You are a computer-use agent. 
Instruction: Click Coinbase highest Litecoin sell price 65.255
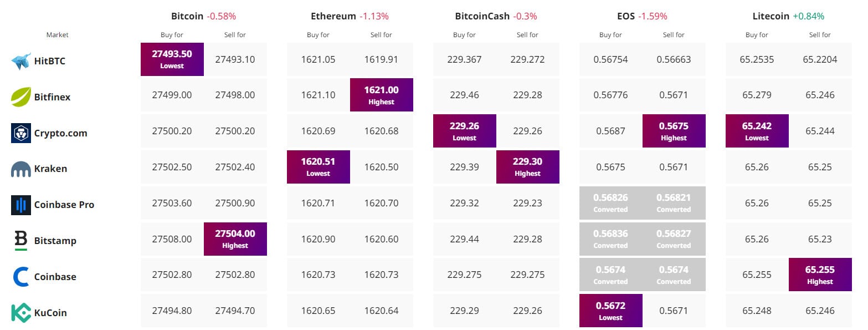[820, 275]
